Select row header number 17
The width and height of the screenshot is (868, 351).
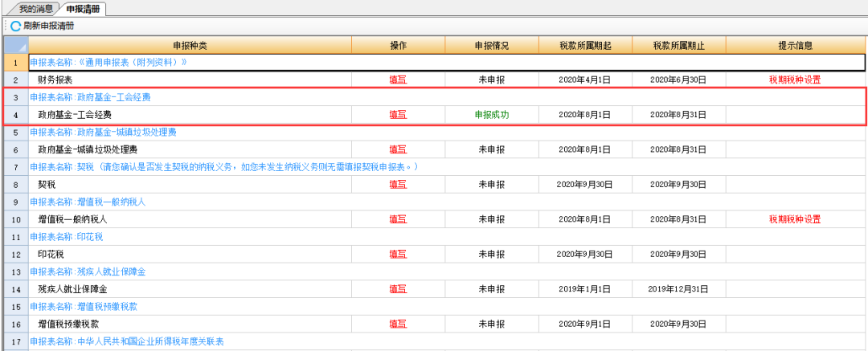[16, 341]
